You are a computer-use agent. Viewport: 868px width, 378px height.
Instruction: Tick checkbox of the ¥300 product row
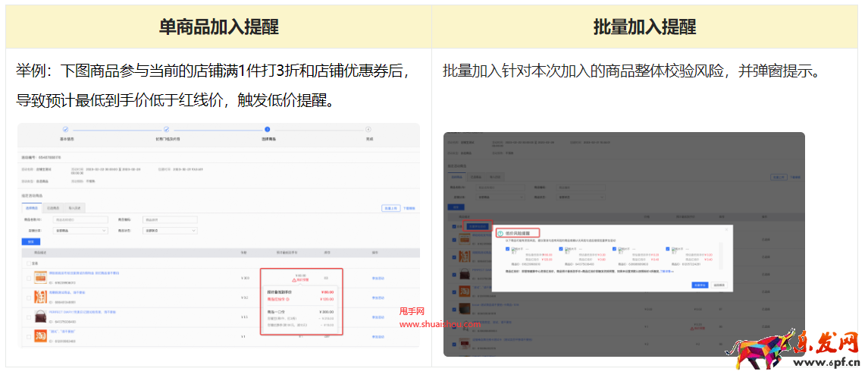[x=28, y=278]
